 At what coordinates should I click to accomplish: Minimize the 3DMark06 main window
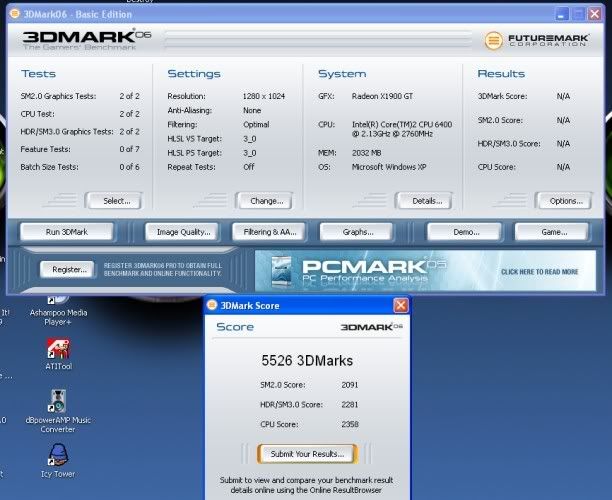(x=562, y=14)
